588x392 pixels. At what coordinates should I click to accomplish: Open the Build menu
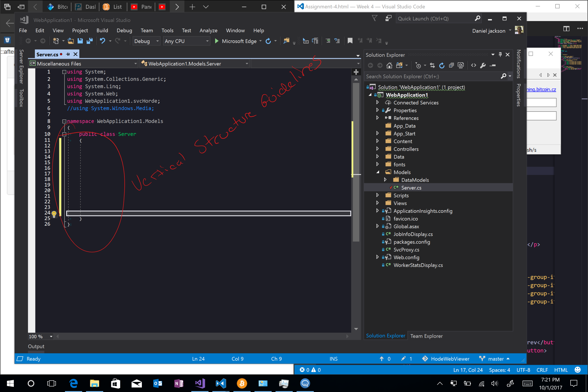pos(102,31)
